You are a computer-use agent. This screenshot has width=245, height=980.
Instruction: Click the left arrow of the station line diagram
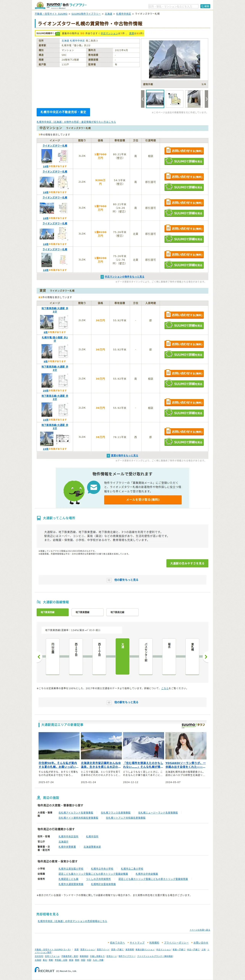(39, 657)
